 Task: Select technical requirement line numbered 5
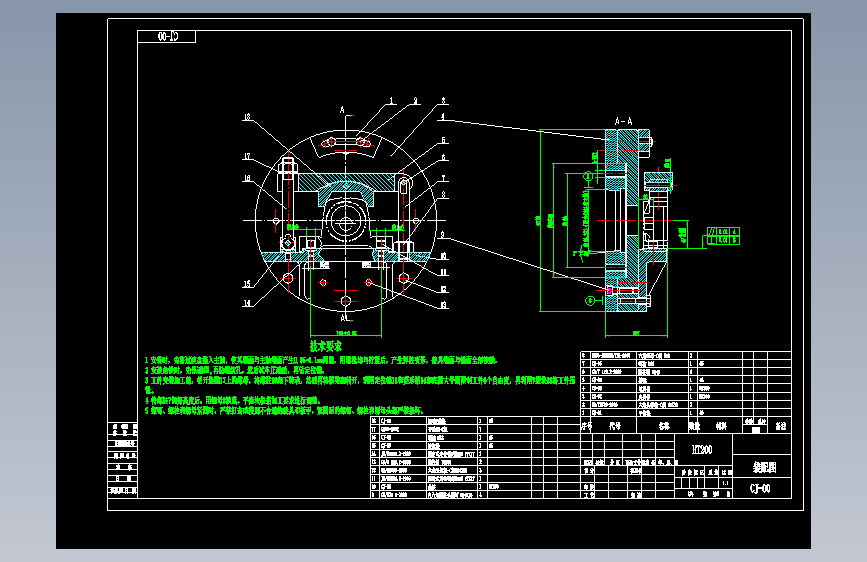(284, 410)
